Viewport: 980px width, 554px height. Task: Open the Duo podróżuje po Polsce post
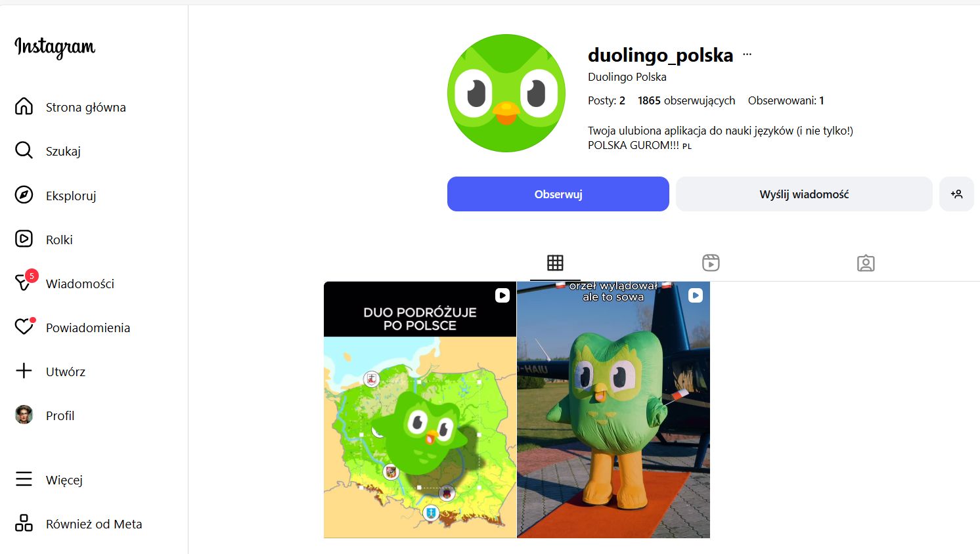(420, 410)
